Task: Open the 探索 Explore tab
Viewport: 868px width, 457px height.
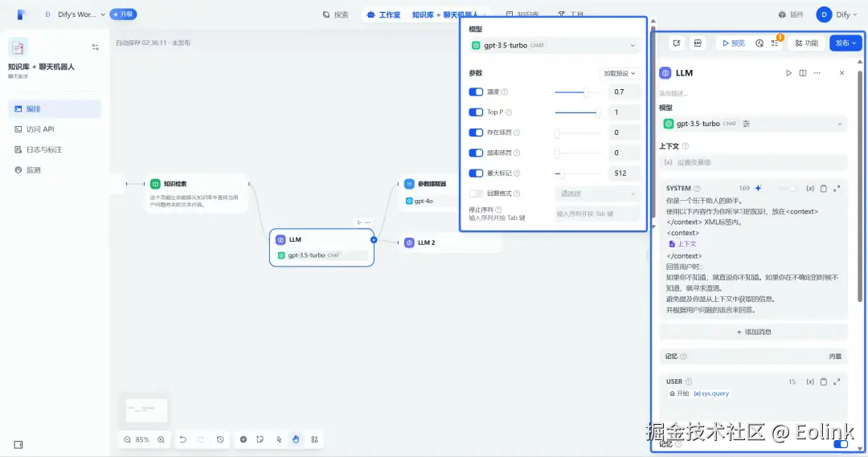Action: tap(335, 15)
